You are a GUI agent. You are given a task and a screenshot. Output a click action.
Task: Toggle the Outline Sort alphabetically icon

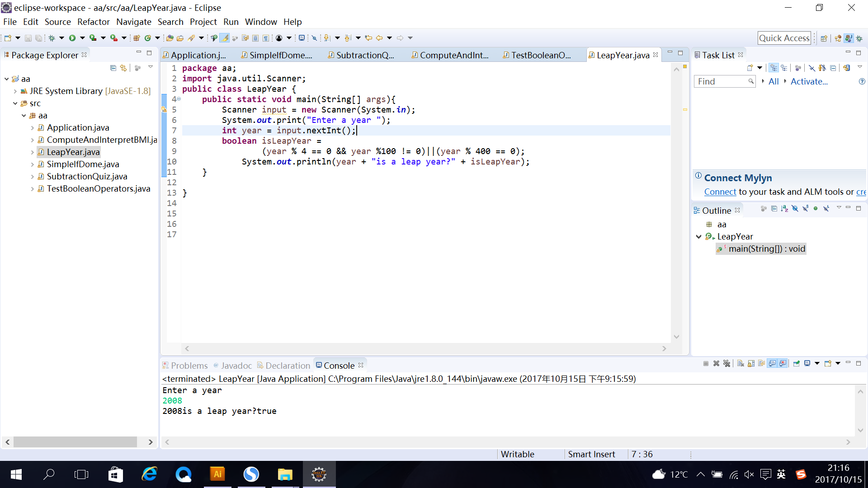point(784,208)
